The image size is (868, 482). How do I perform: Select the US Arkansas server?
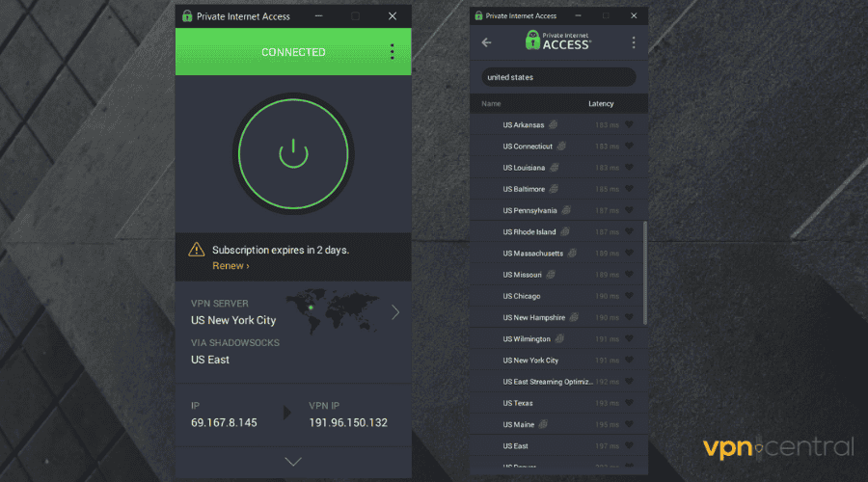[x=556, y=124]
